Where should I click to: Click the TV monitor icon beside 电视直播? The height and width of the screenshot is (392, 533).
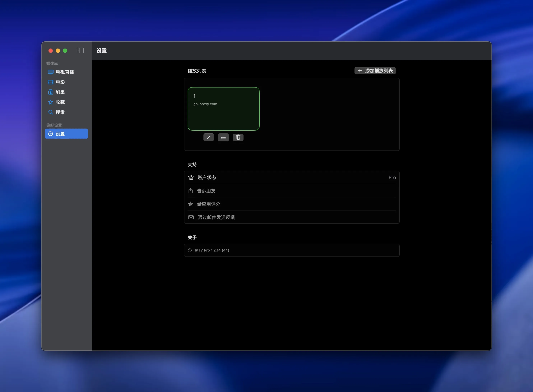point(50,72)
